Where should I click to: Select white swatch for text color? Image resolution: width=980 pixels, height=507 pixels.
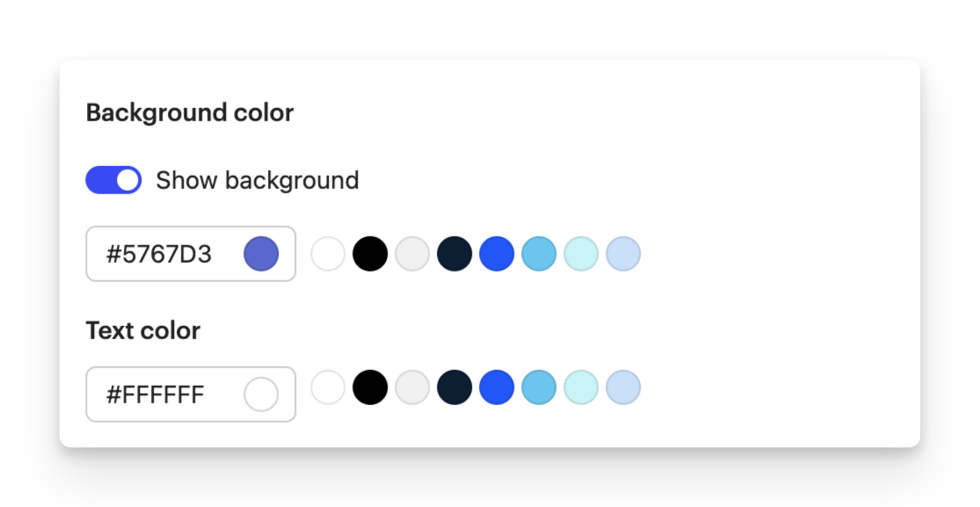pyautogui.click(x=328, y=387)
